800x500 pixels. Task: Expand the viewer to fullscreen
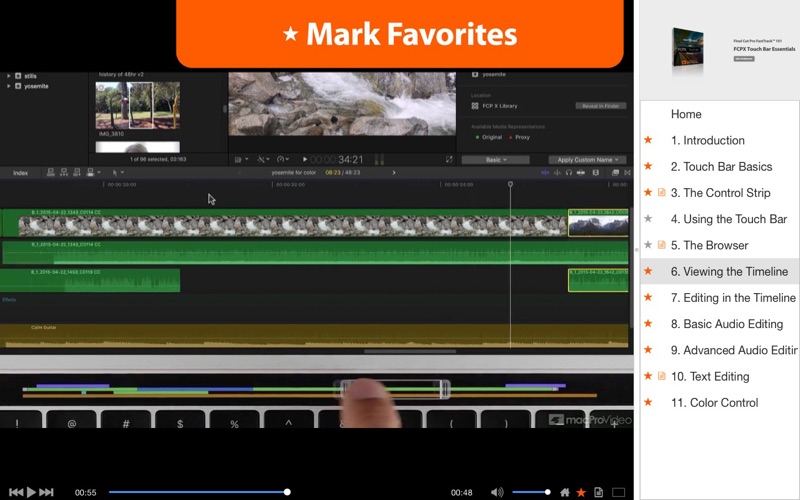point(449,160)
